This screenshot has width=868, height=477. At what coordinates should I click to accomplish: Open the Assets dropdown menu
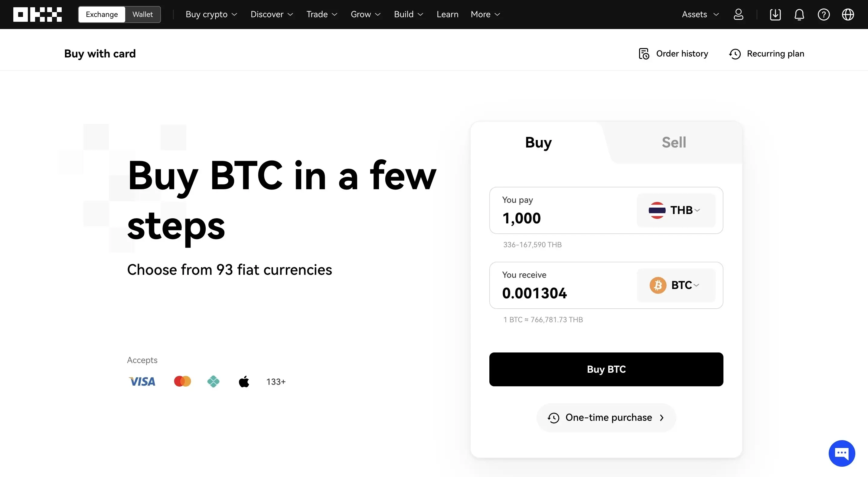coord(700,15)
